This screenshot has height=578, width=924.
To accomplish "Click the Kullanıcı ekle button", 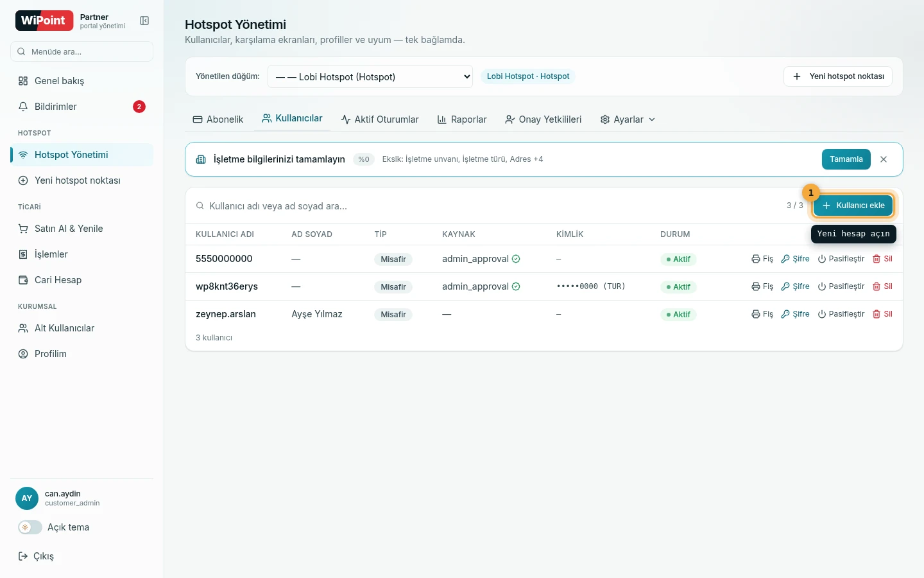I will point(853,206).
